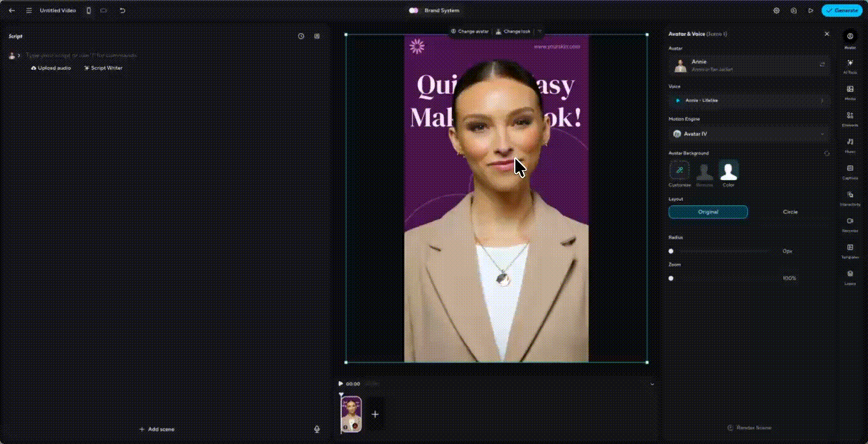Open the Captions panel
Viewport: 868px width, 444px height.
850,171
